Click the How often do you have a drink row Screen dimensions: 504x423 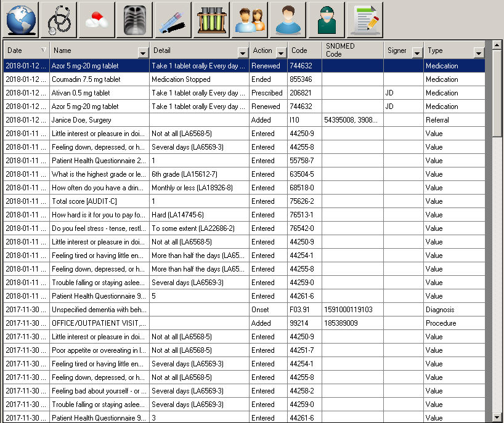coord(244,188)
